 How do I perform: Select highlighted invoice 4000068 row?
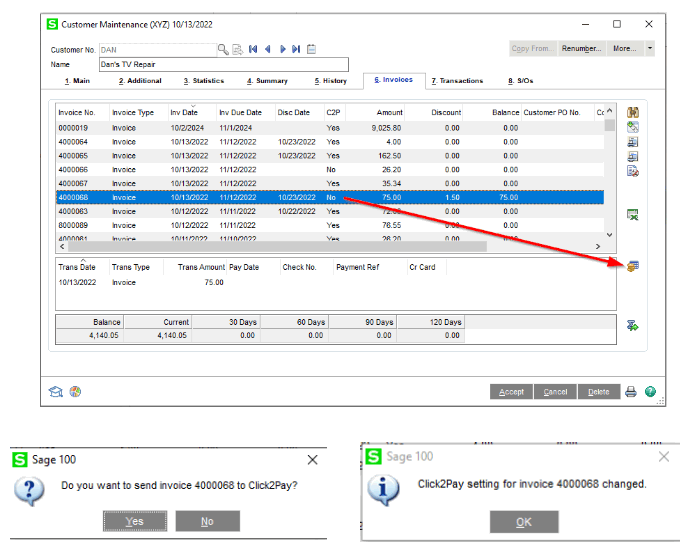click(330, 198)
